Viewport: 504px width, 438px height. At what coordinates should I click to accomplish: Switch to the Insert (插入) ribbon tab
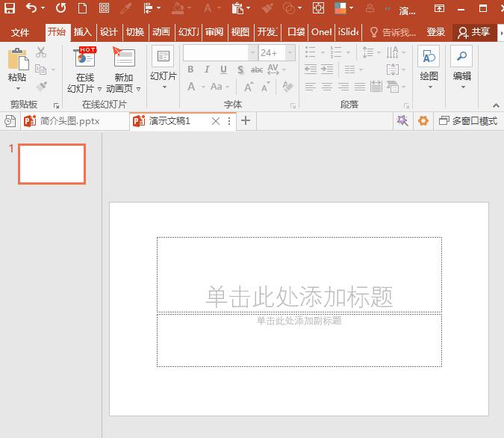82,32
